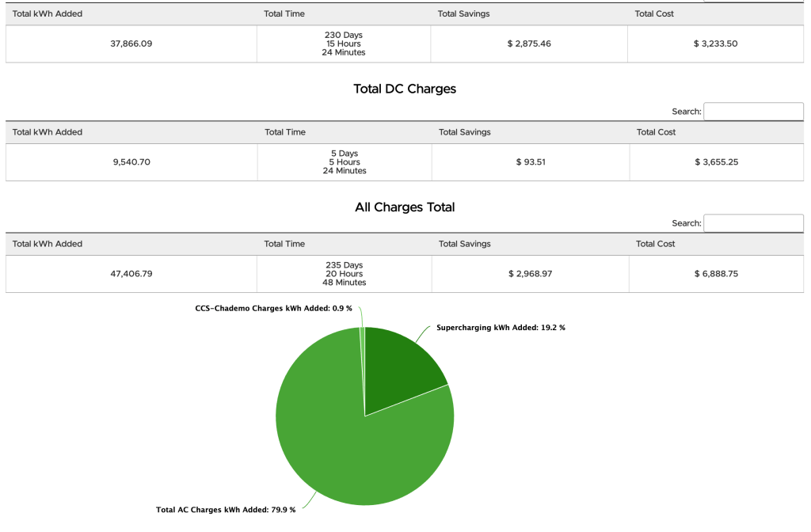The width and height of the screenshot is (811, 532).
Task: Click the 9,540.70 kWh cell in DC charges
Action: [x=131, y=162]
